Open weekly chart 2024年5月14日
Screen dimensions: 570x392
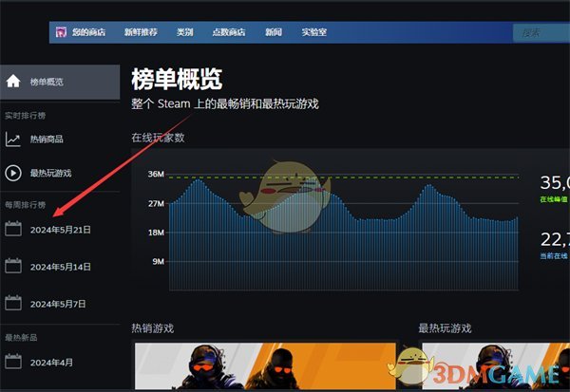point(61,267)
